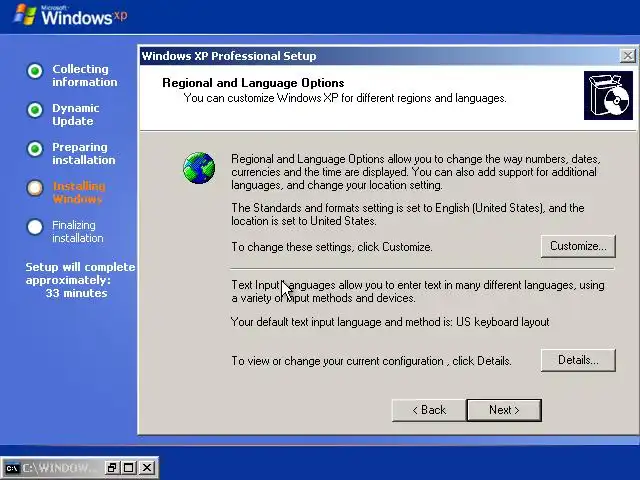Select the Dynamic Update step indicator
Image resolution: width=640 pixels, height=480 pixels.
click(35, 110)
